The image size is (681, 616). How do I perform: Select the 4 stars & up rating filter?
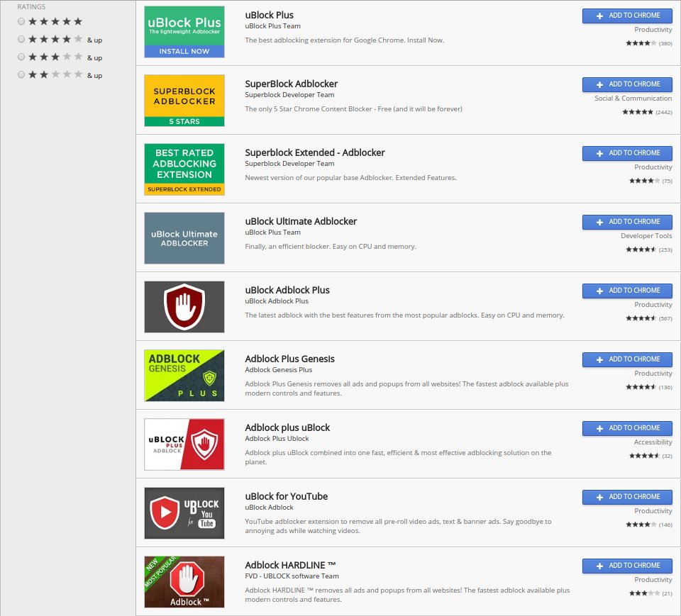click(x=21, y=40)
